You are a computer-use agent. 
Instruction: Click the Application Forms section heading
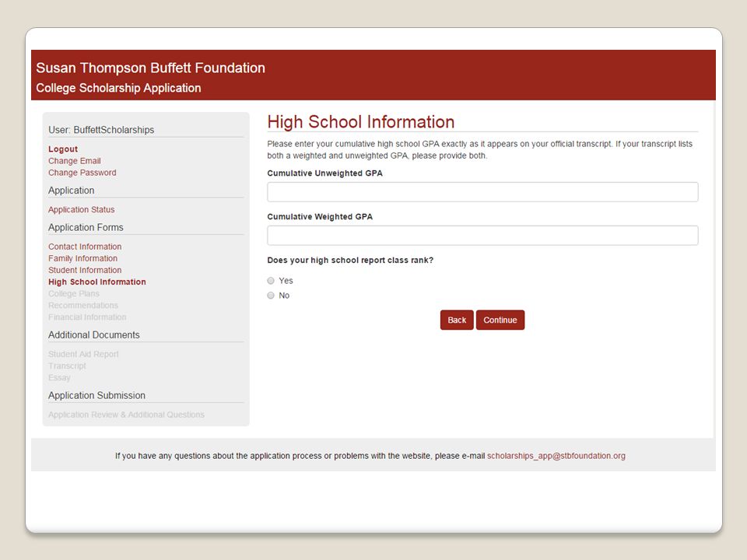[86, 228]
